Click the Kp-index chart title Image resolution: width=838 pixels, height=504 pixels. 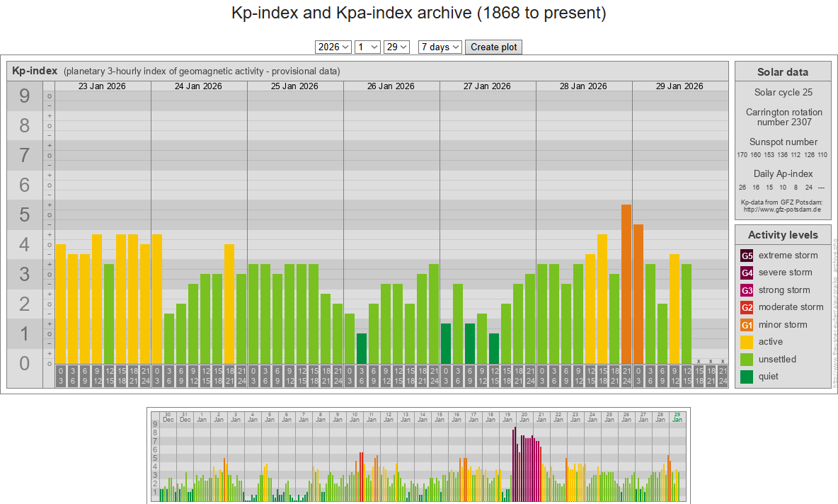[35, 71]
